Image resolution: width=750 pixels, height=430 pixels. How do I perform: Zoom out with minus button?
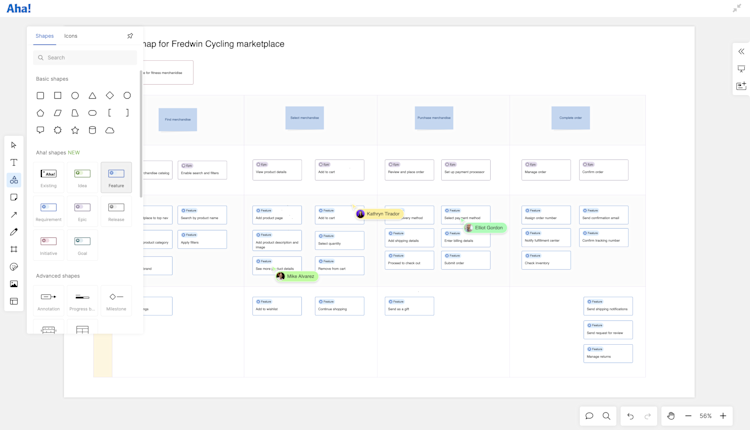coord(688,416)
